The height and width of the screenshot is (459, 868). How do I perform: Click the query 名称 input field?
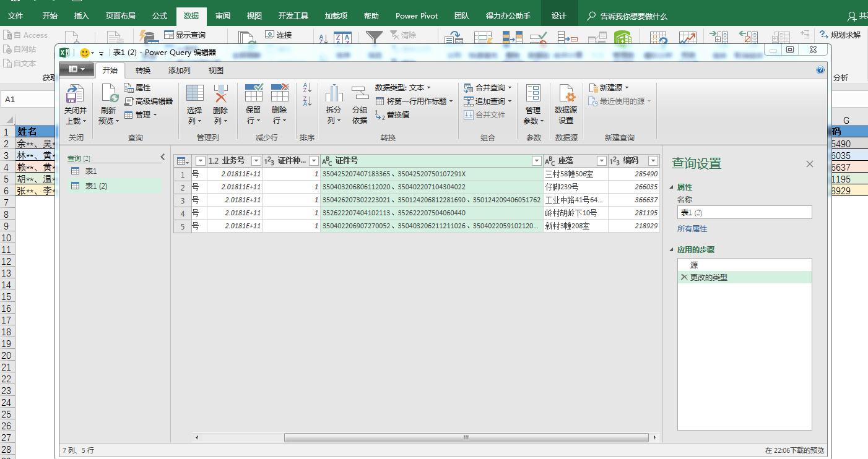coord(744,213)
